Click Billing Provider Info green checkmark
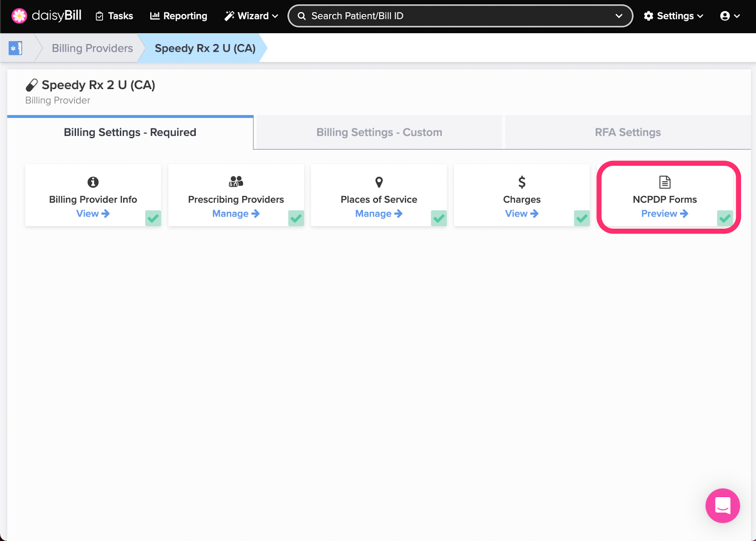The width and height of the screenshot is (756, 541). [x=153, y=218]
